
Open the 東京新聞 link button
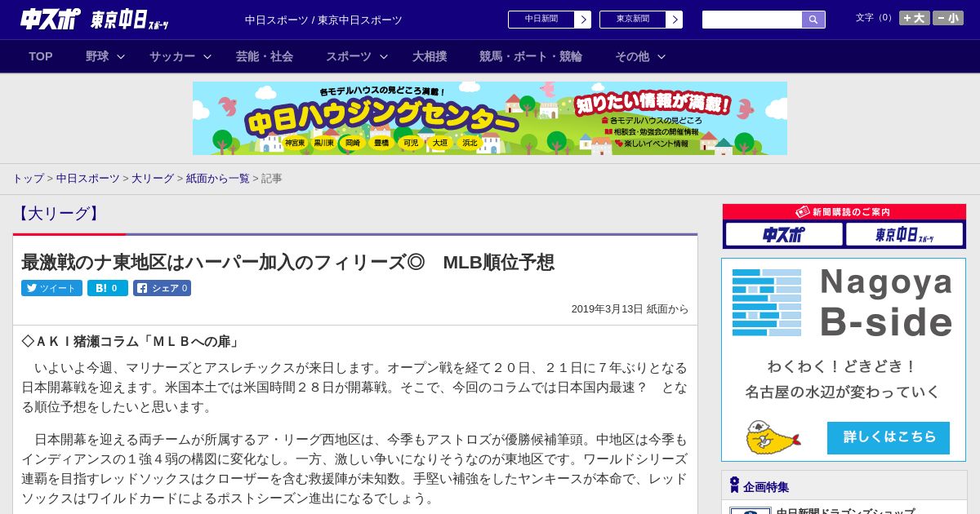[632, 20]
